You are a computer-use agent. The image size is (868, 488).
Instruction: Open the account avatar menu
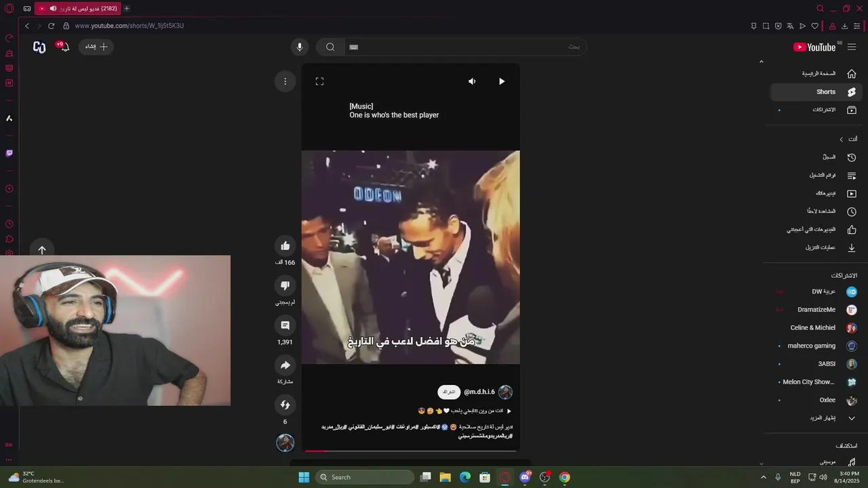click(x=39, y=47)
